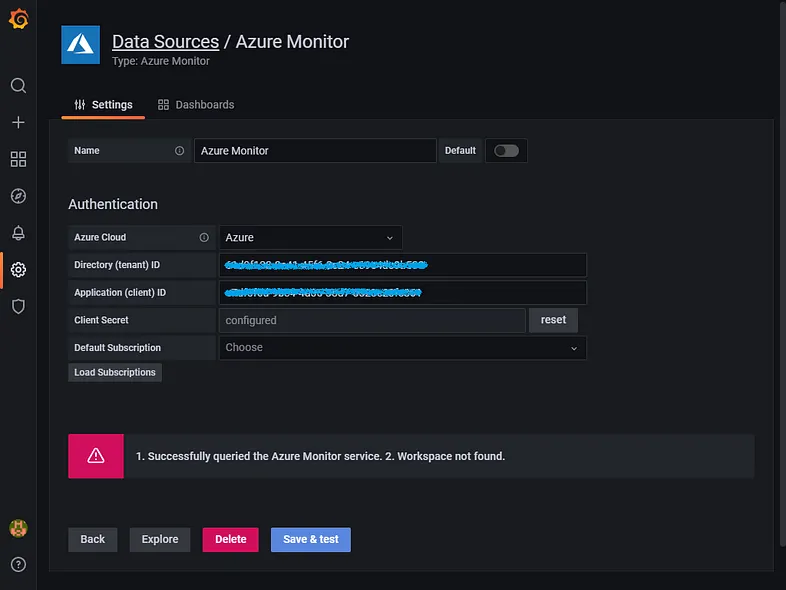Open the Dashboards grid icon in sidebar
Screen dimensions: 786x590
pyautogui.click(x=19, y=159)
